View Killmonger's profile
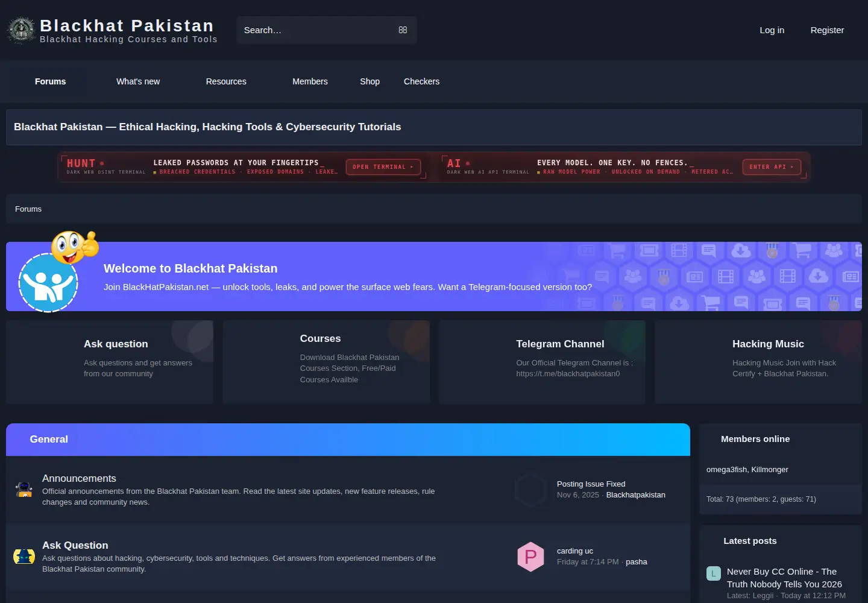The height and width of the screenshot is (603, 868). pos(770,470)
